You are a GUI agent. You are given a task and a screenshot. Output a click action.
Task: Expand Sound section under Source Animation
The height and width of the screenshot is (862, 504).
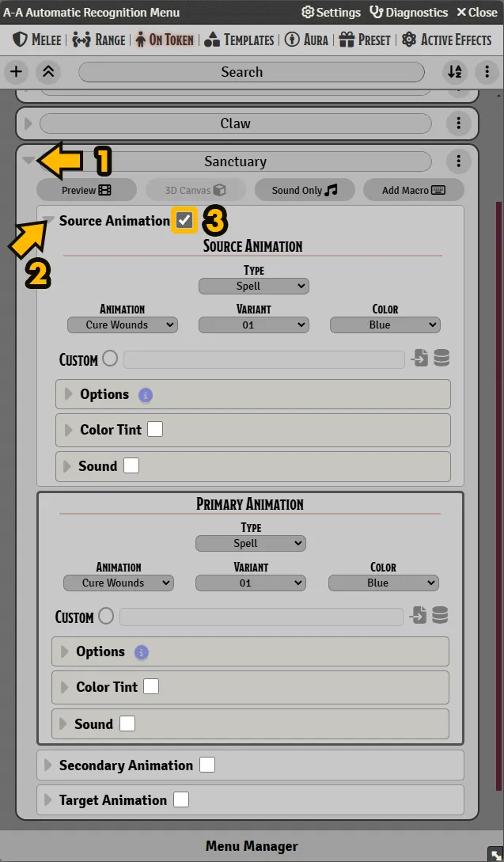click(67, 466)
